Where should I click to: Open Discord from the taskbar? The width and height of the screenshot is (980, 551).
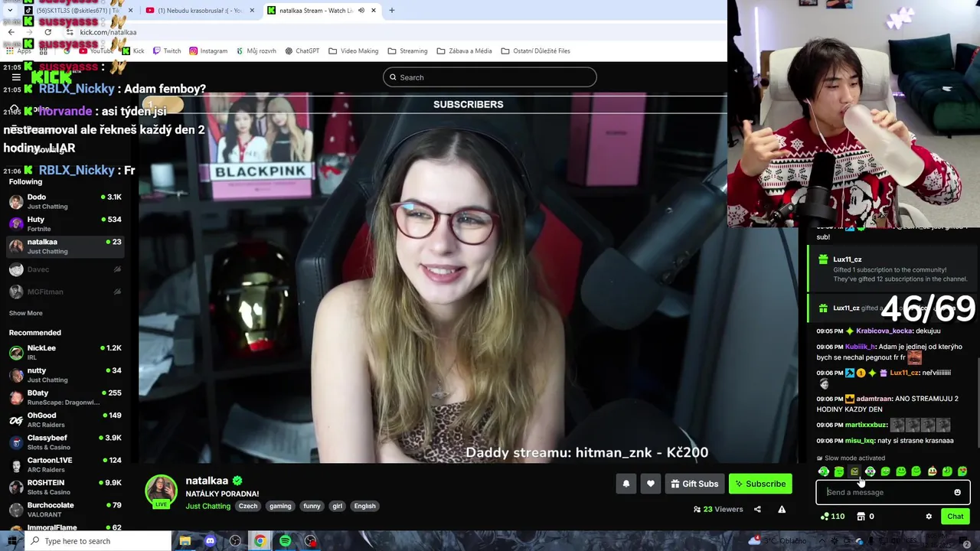pos(210,541)
